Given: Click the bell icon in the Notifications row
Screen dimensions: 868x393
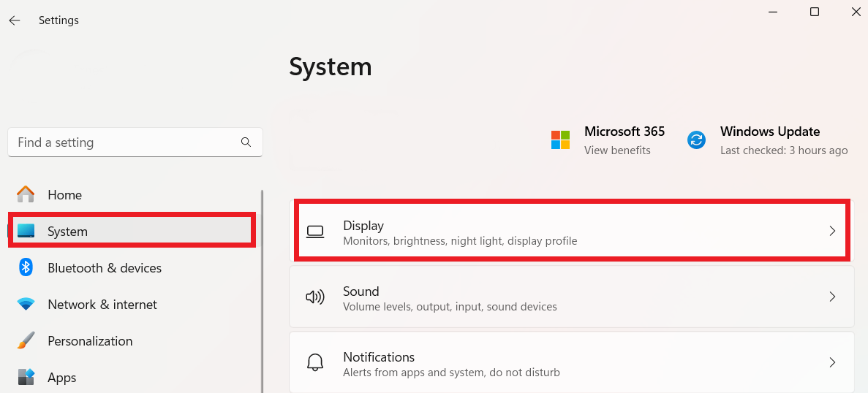Looking at the screenshot, I should pos(314,362).
